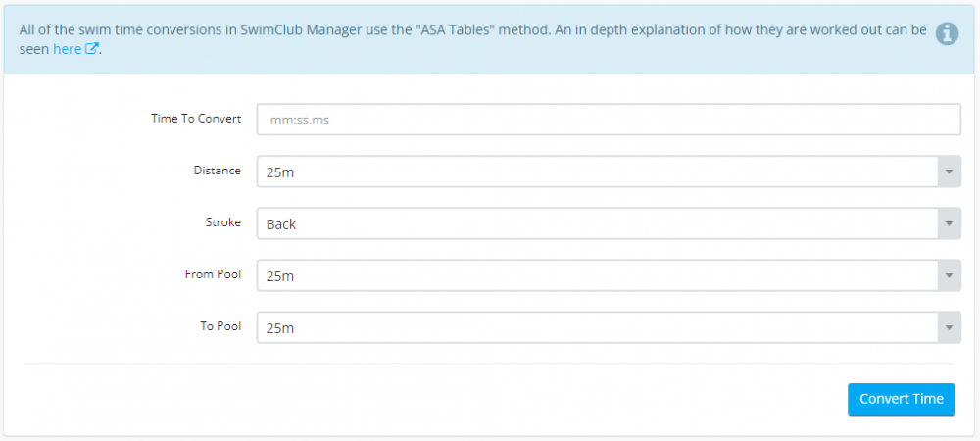Click the info circle icon in banner
Viewport: 980px width, 441px height.
point(946,34)
